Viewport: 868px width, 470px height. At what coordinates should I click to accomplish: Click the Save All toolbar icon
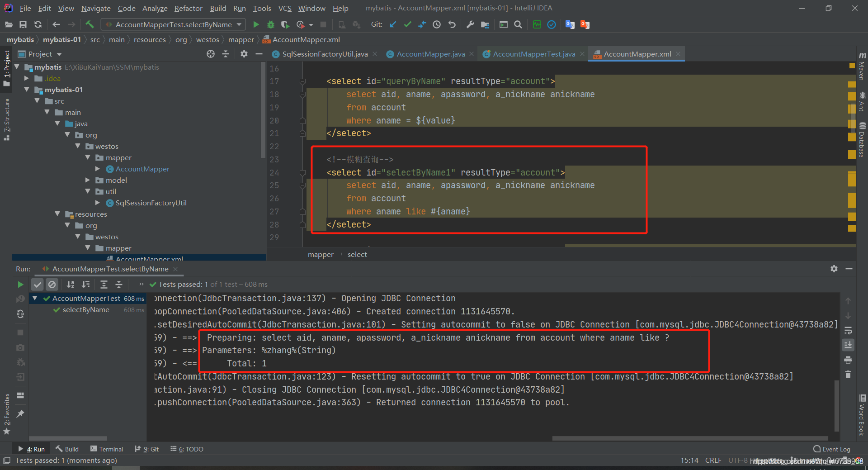pyautogui.click(x=23, y=24)
